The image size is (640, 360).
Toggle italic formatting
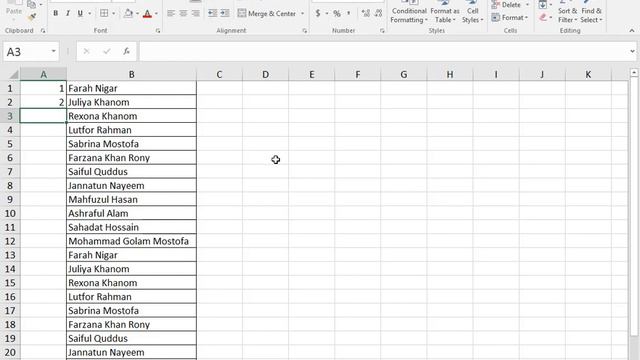[x=68, y=13]
